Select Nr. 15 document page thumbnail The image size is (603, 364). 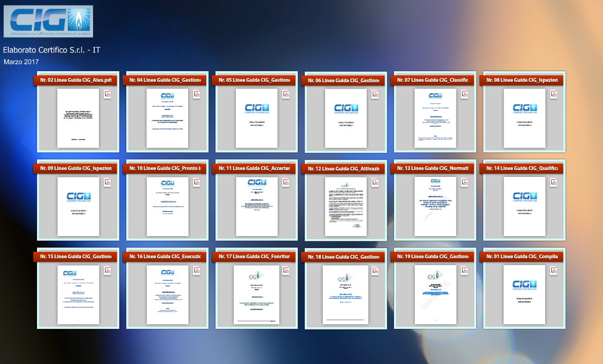78,295
